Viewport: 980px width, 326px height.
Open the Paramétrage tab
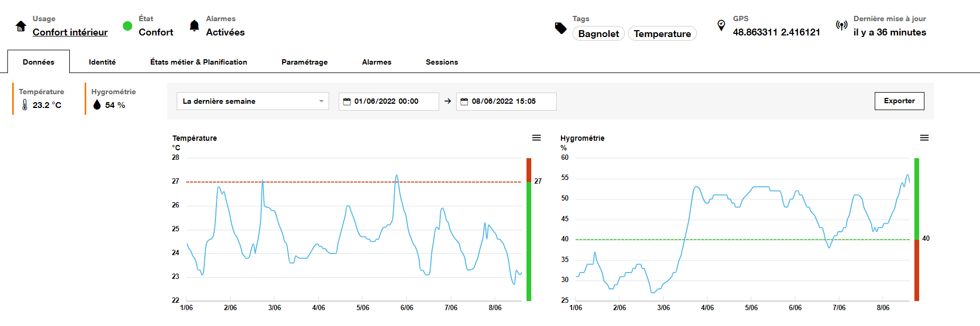[304, 62]
